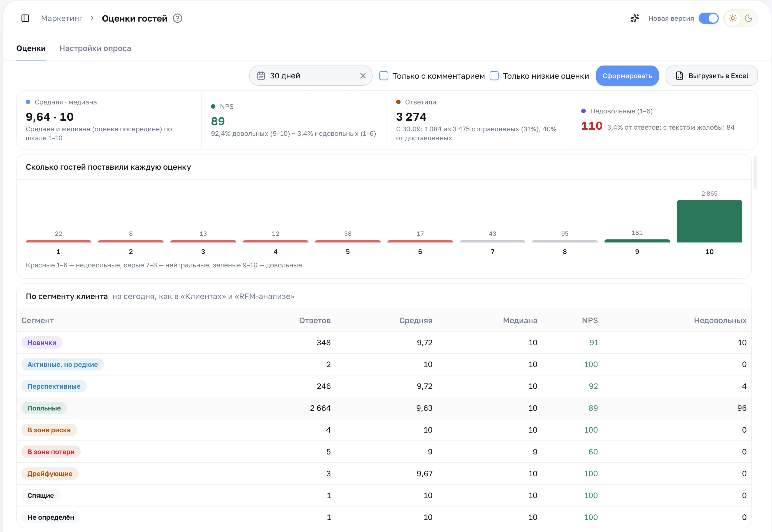Switch to light theme sun icon

tap(733, 18)
